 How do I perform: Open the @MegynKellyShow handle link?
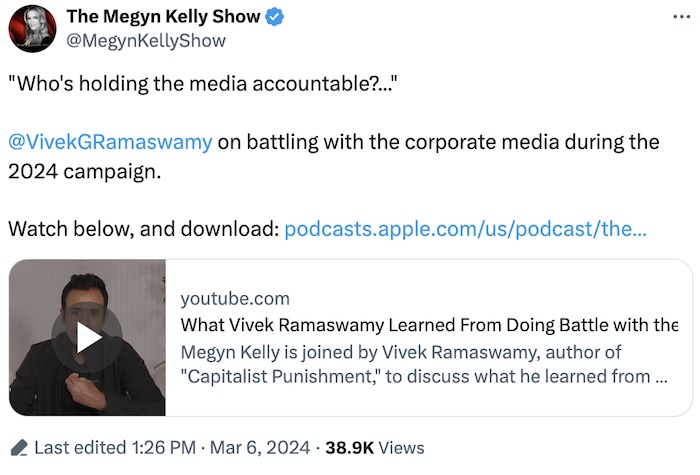coord(146,41)
